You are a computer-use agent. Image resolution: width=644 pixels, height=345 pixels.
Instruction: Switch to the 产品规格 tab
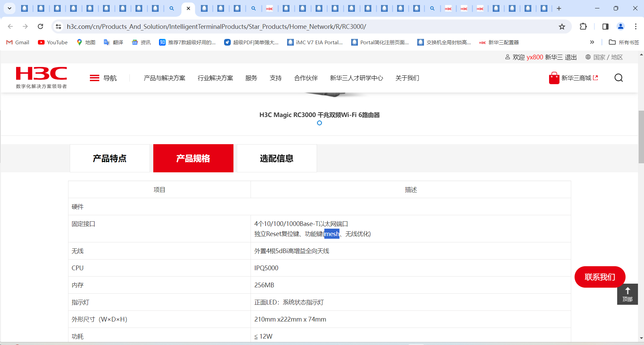click(x=193, y=158)
